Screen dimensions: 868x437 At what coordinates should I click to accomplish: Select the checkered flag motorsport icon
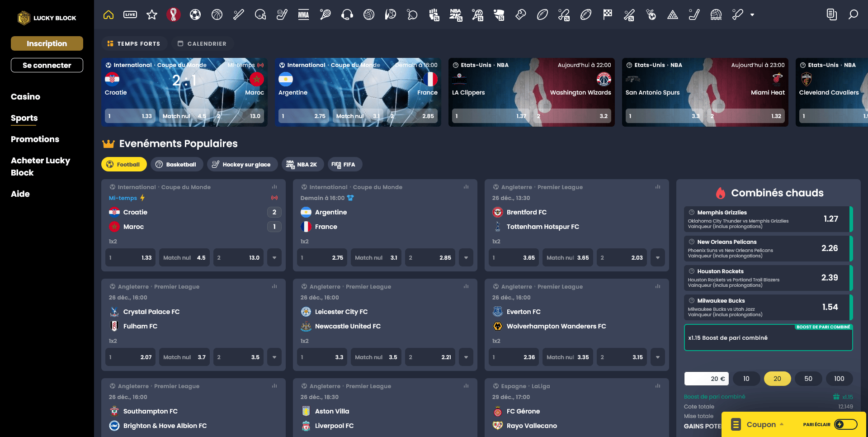point(608,15)
